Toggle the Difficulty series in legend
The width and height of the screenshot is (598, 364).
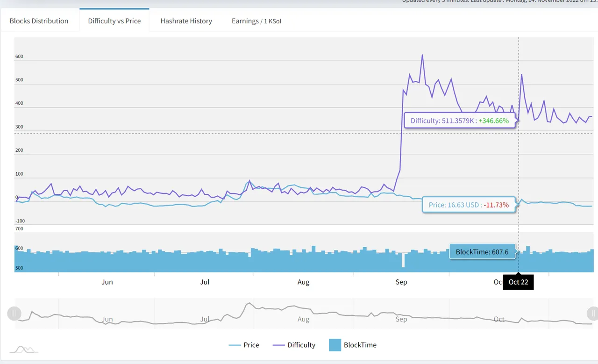tap(294, 345)
